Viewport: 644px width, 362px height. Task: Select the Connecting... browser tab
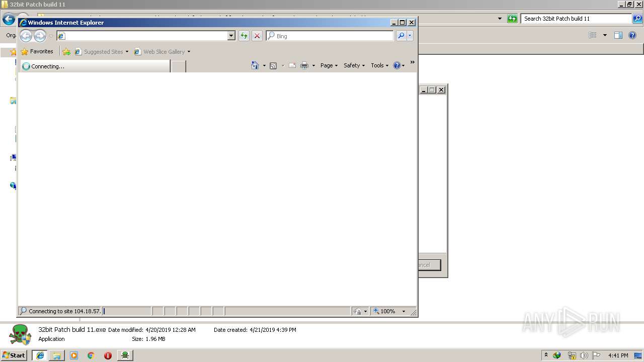[x=95, y=66]
